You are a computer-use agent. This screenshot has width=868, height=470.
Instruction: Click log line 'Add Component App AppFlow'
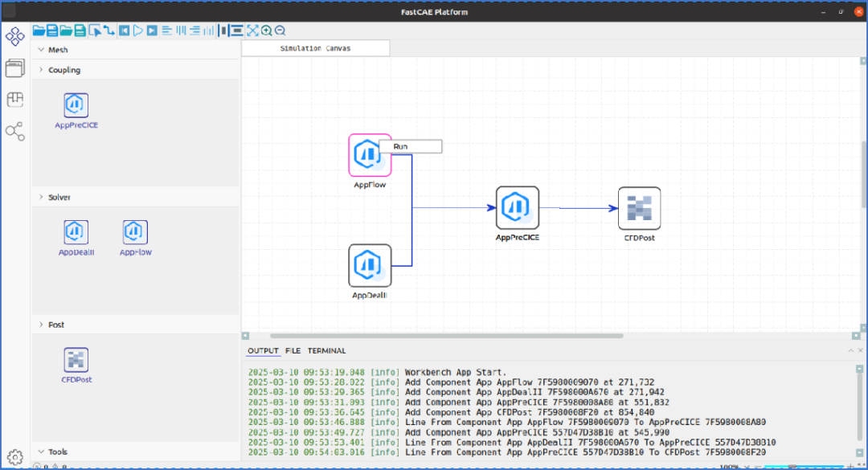coord(451,382)
